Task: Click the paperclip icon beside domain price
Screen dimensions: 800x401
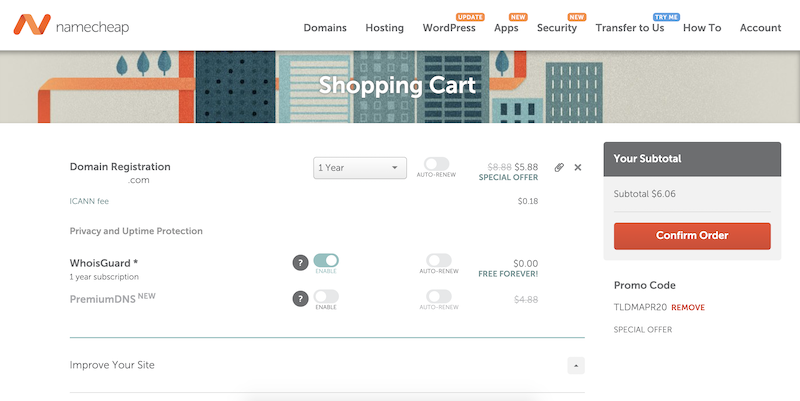Action: click(x=559, y=167)
